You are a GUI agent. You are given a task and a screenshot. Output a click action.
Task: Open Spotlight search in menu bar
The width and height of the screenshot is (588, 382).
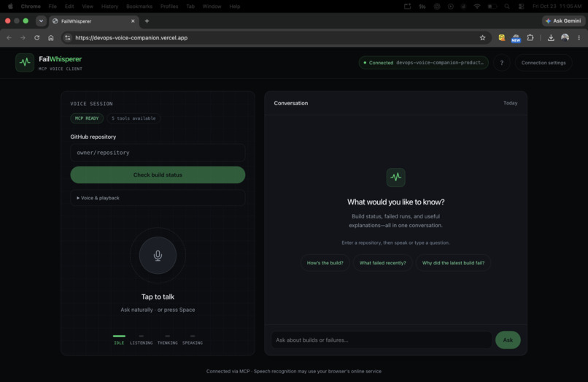(x=507, y=7)
